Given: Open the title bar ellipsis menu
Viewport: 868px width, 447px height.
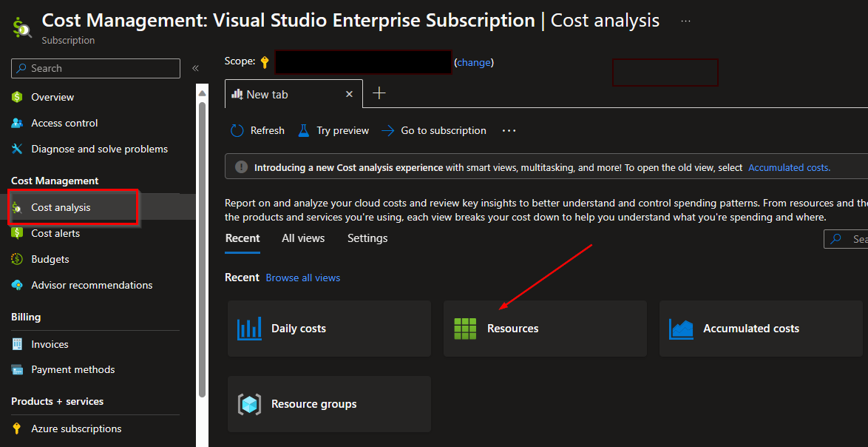Looking at the screenshot, I should click(x=685, y=21).
